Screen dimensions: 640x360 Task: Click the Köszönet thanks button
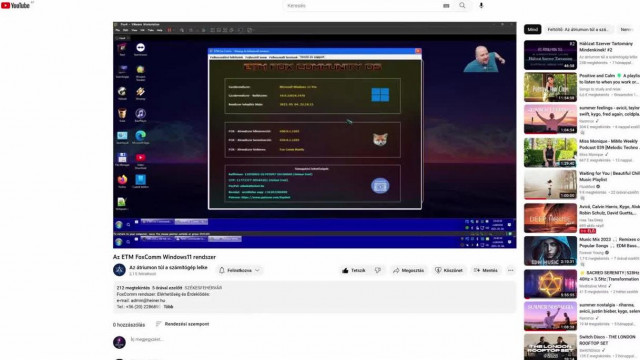click(x=449, y=270)
